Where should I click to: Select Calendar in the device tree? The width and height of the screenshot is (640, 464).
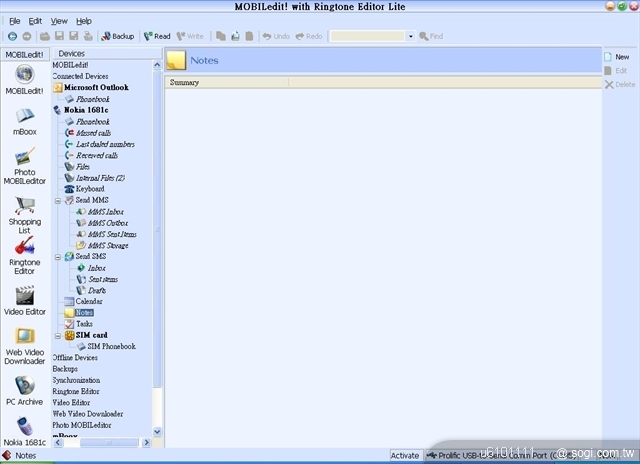point(89,301)
